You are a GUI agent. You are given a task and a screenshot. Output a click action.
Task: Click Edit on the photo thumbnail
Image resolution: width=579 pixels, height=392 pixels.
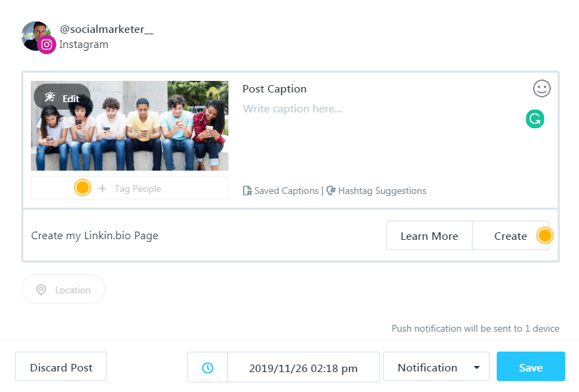[x=62, y=98]
